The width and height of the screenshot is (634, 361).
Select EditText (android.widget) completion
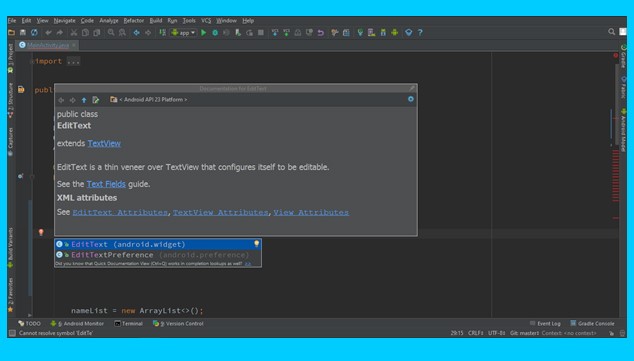tap(158, 244)
